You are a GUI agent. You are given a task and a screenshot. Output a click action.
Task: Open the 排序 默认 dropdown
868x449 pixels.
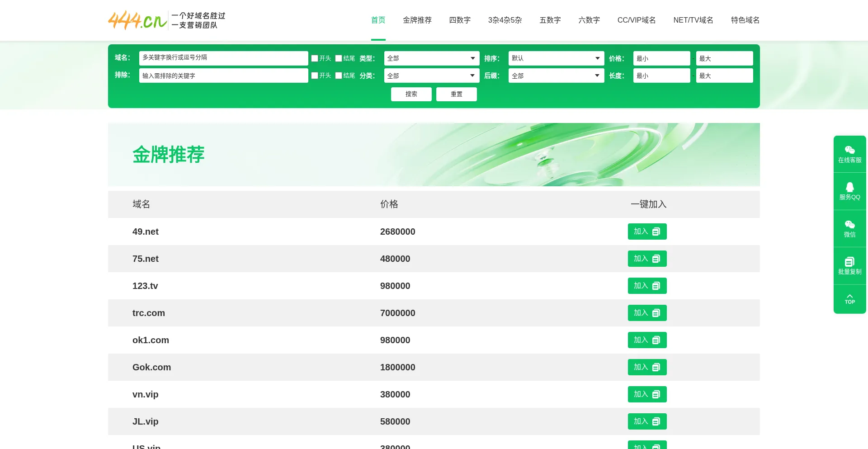[556, 58]
